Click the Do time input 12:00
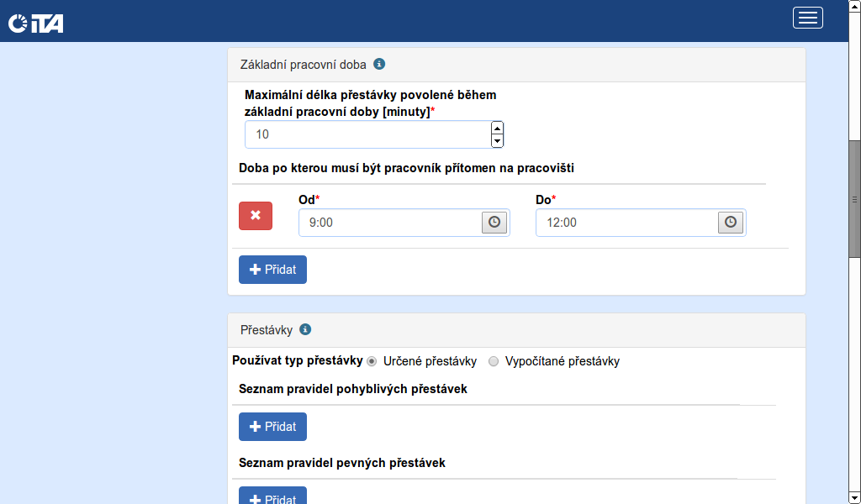Image resolution: width=861 pixels, height=504 pixels. click(626, 223)
